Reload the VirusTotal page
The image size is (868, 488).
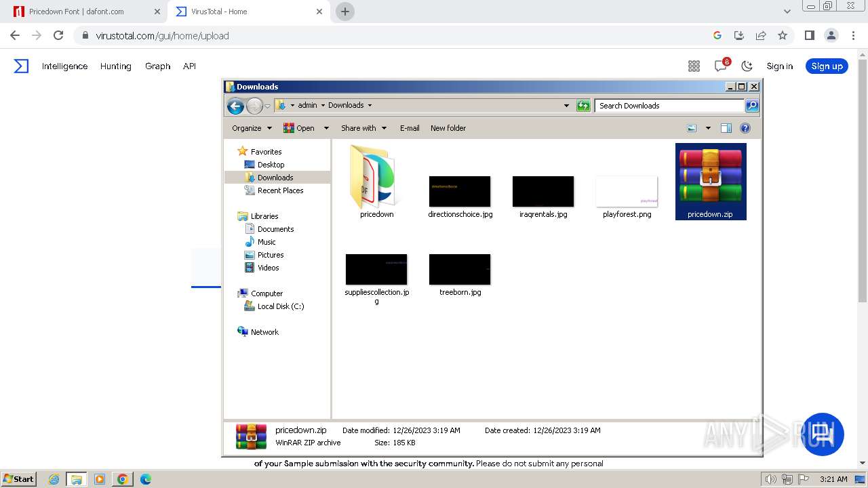coord(58,35)
